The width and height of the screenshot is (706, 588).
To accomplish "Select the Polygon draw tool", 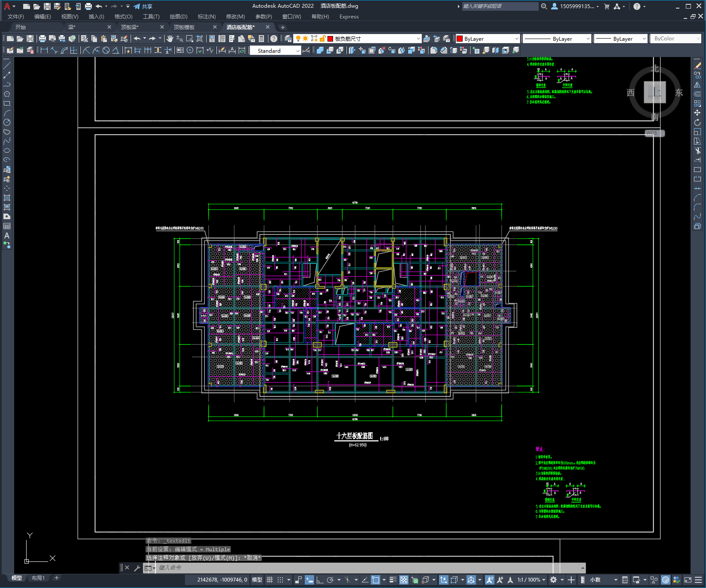I will (x=7, y=94).
